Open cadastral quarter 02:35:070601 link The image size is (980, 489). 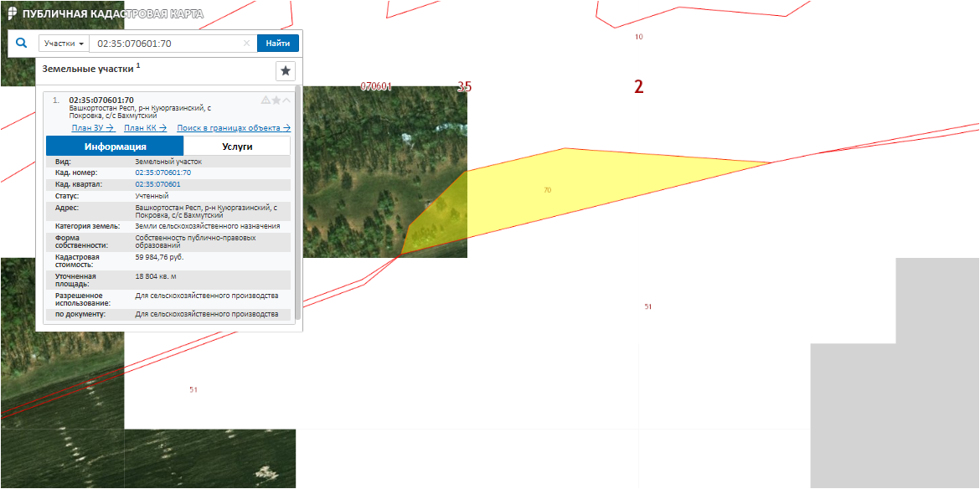(157, 184)
